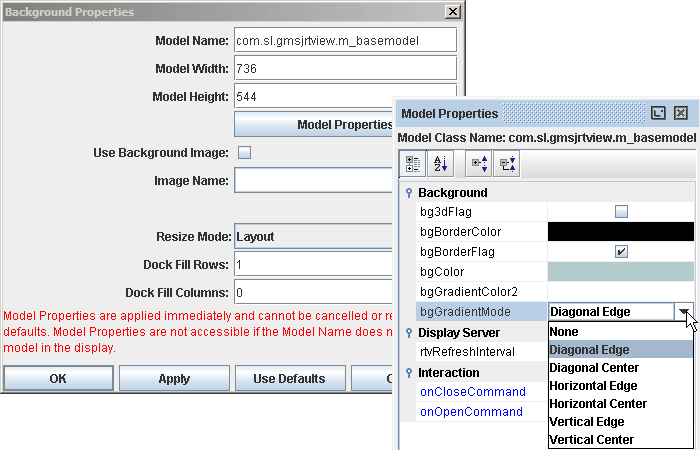Collapse the Display Server category
Image resolution: width=700 pixels, height=450 pixels.
(x=409, y=333)
